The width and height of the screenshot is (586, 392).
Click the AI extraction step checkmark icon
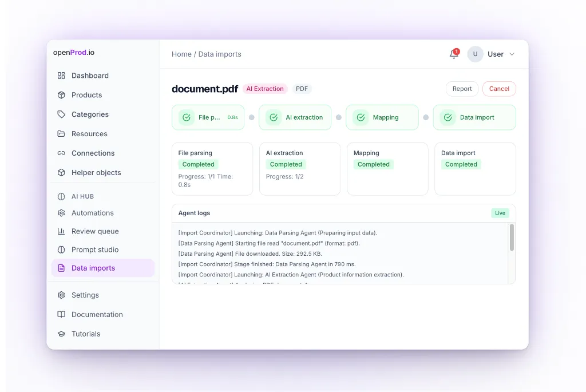pos(274,117)
